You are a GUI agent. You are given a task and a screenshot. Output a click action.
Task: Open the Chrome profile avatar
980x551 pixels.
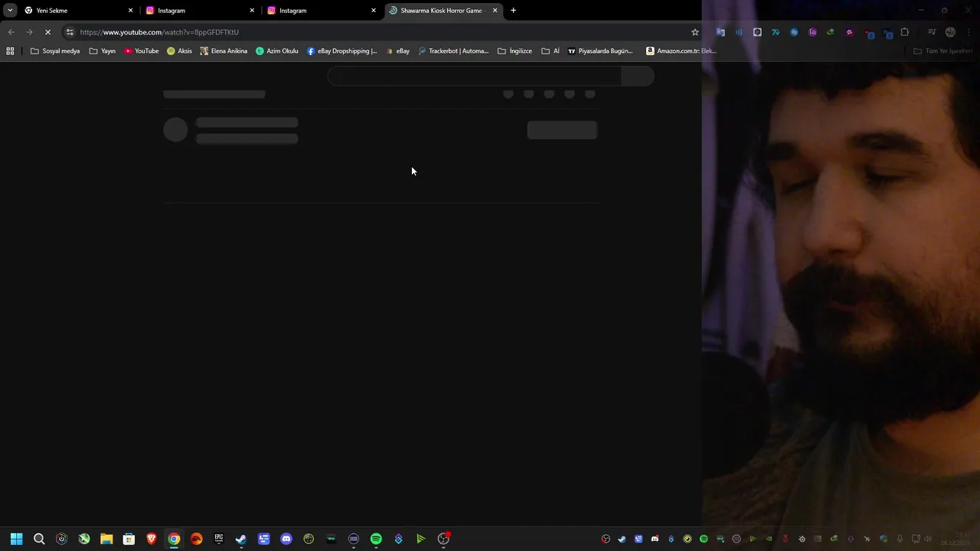pos(950,32)
